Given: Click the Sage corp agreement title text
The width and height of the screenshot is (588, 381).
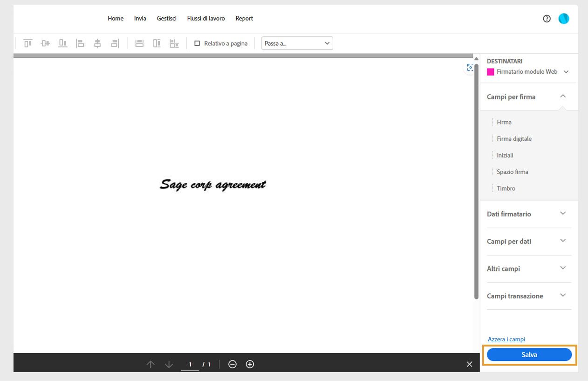Looking at the screenshot, I should (213, 185).
